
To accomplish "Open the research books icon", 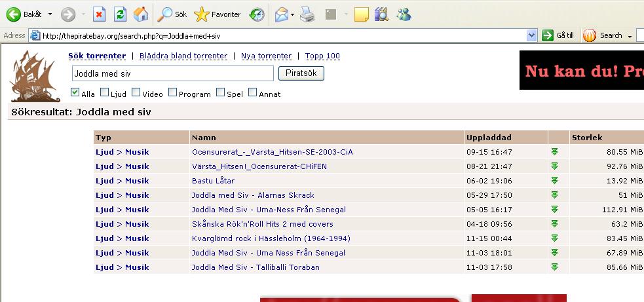I will coord(381,14).
